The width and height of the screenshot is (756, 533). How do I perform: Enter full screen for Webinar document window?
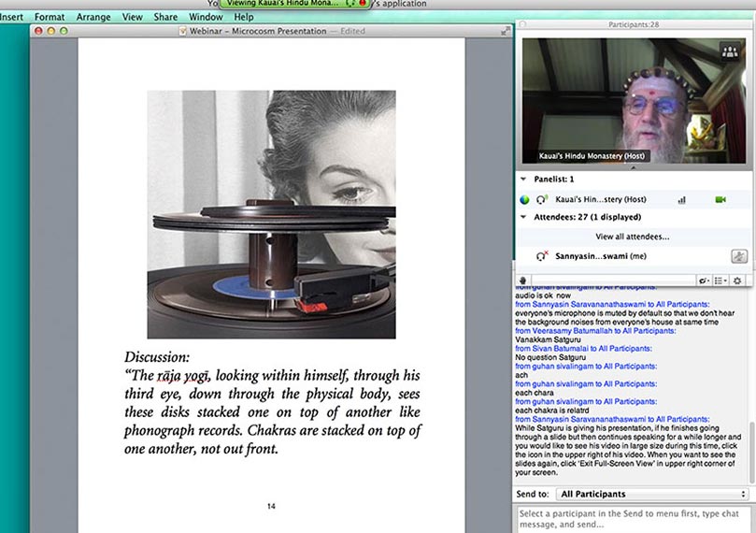[506, 31]
